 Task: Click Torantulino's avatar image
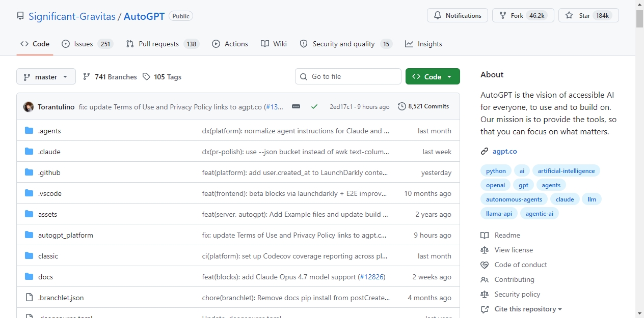(x=29, y=107)
